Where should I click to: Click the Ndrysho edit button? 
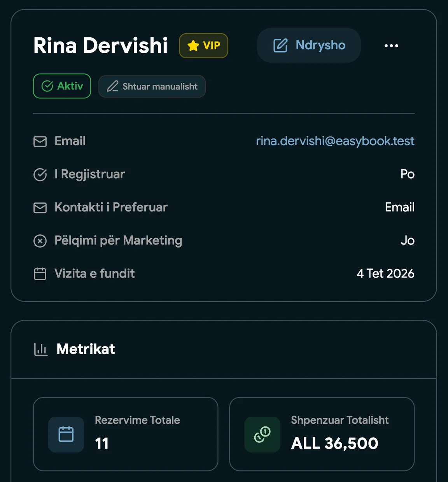[x=309, y=45]
